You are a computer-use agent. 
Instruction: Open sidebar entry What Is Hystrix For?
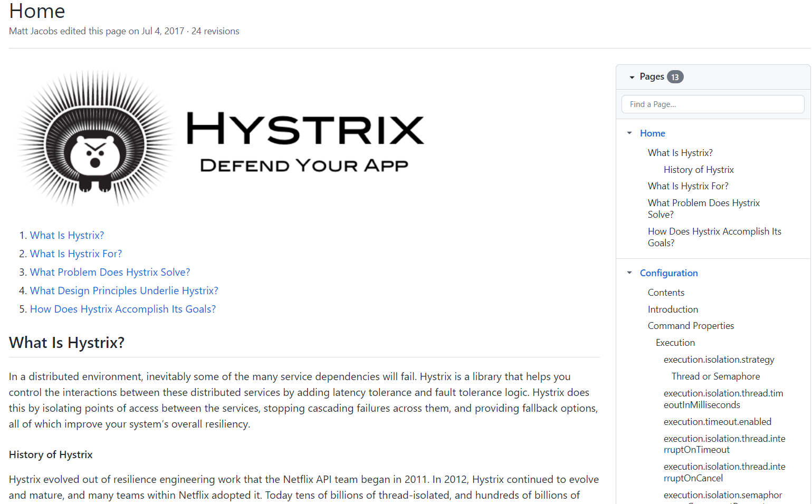coord(688,186)
